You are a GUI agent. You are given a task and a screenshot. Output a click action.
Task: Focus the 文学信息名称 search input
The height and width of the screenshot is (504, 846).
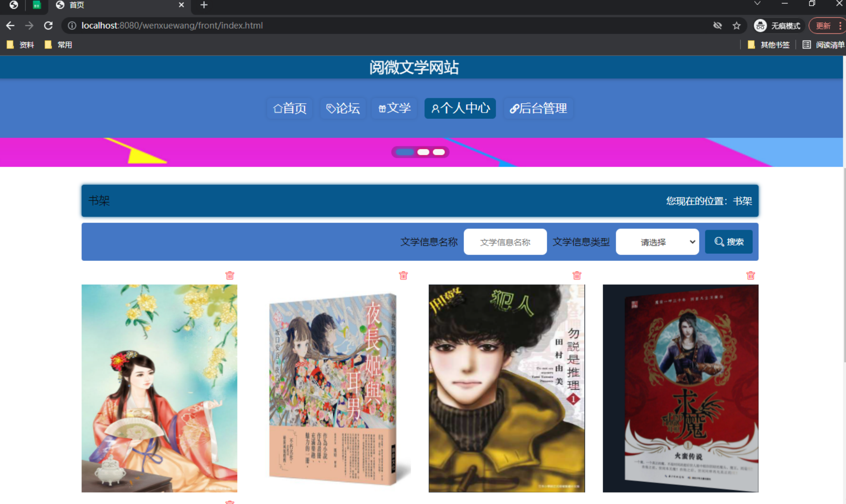click(x=505, y=242)
